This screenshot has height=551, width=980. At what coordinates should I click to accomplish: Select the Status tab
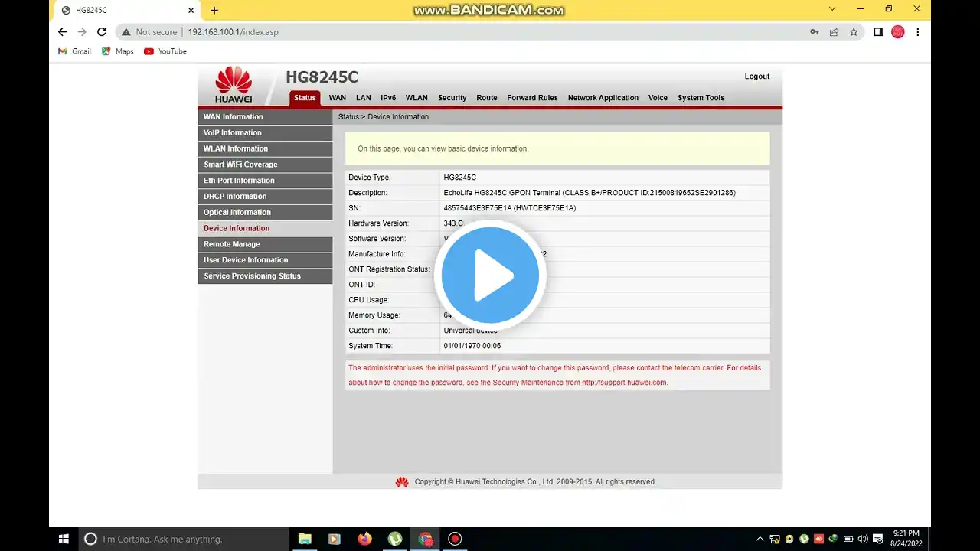coord(305,98)
